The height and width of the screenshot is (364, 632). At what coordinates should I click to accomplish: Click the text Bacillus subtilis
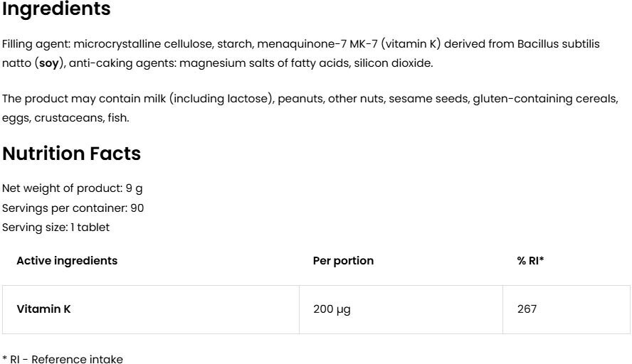[558, 44]
